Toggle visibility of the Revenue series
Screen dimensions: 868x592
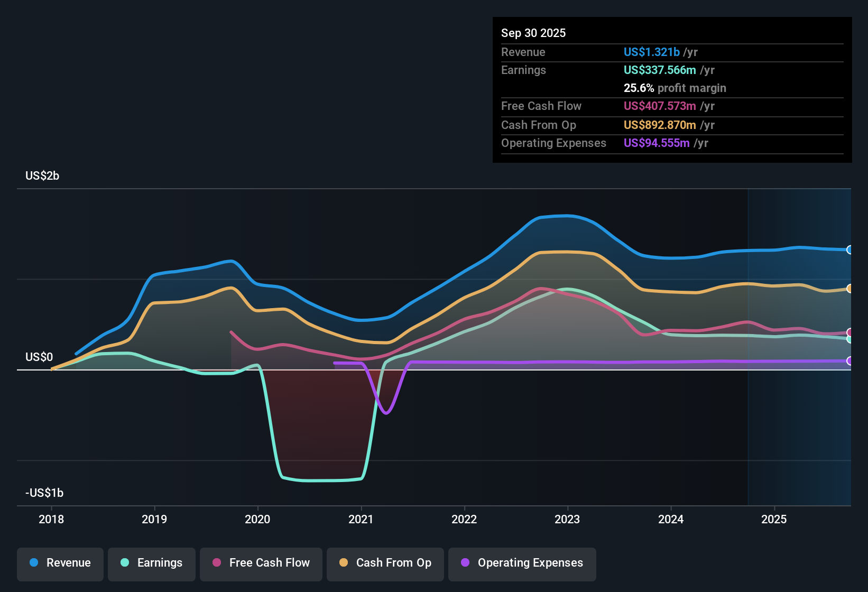(x=60, y=563)
